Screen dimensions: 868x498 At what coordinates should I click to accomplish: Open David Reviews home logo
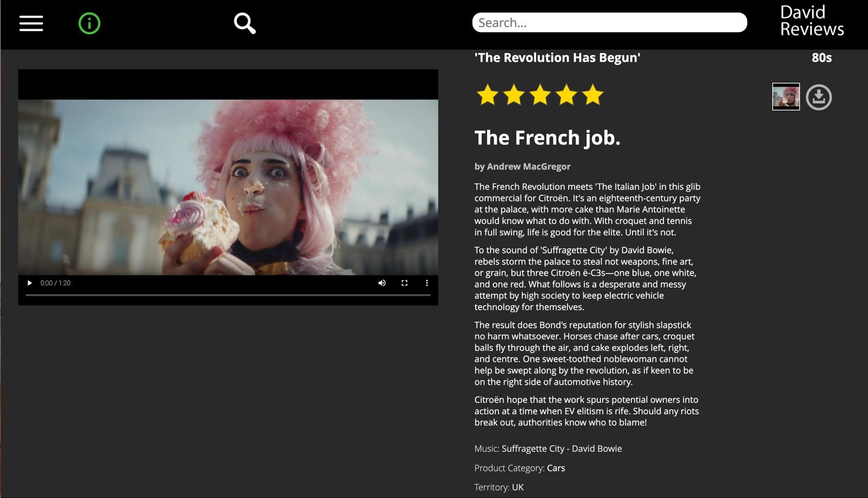point(812,21)
